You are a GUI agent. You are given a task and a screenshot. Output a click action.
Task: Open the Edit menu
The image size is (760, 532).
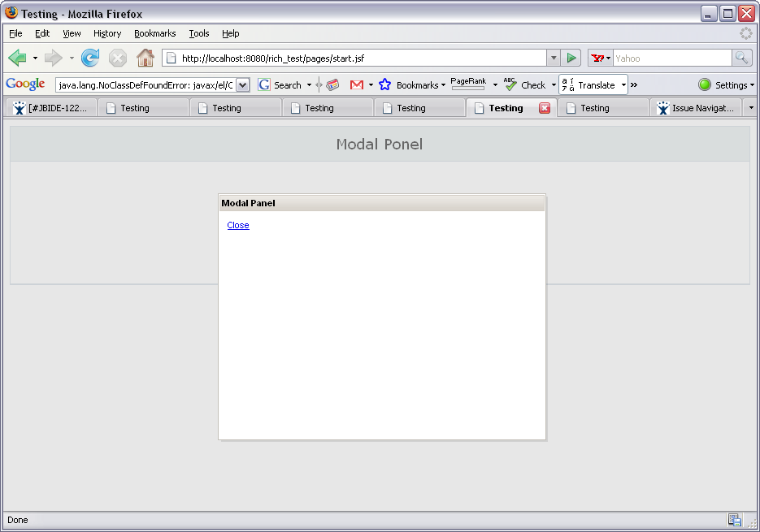pyautogui.click(x=42, y=33)
